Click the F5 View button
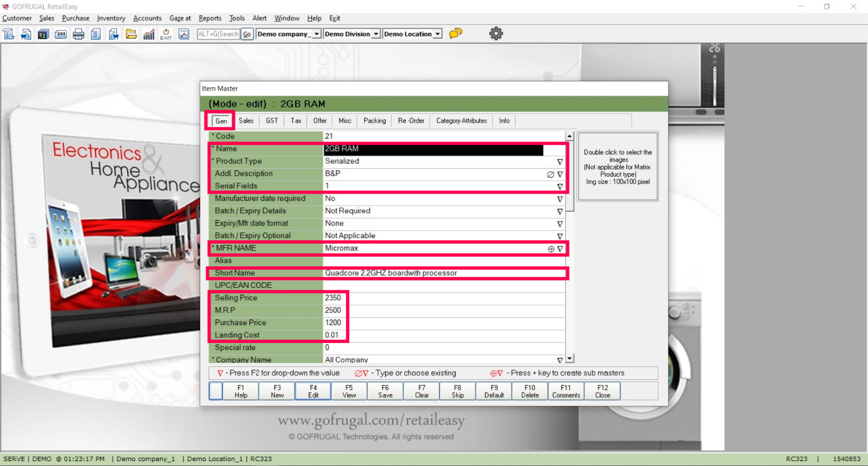The image size is (868, 466). click(x=349, y=391)
